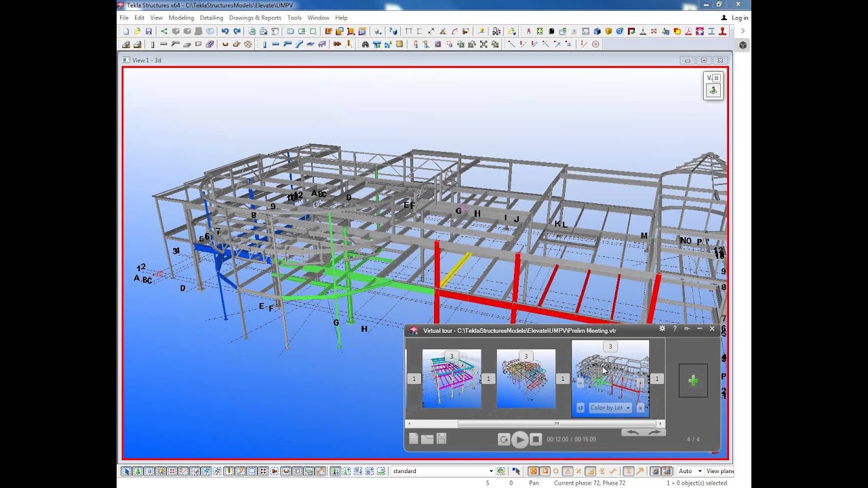868x488 pixels.
Task: Click the green Share model icon
Action: coord(163,31)
